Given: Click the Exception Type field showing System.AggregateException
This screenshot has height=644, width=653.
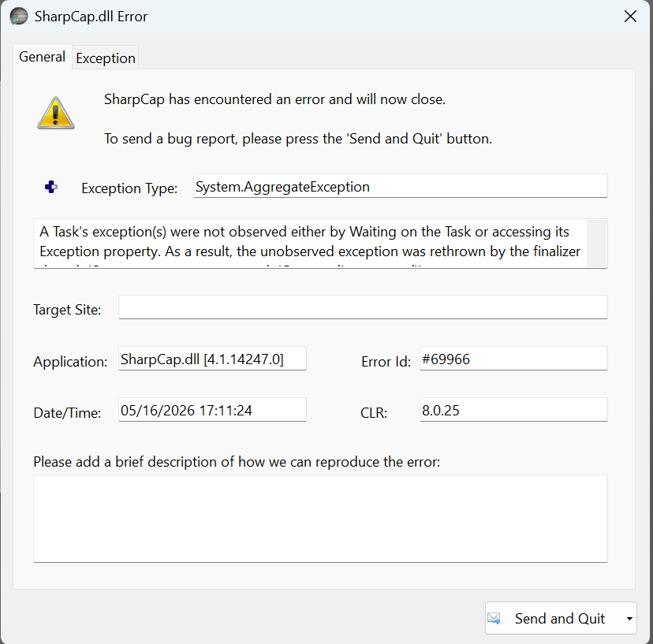Looking at the screenshot, I should point(400,186).
